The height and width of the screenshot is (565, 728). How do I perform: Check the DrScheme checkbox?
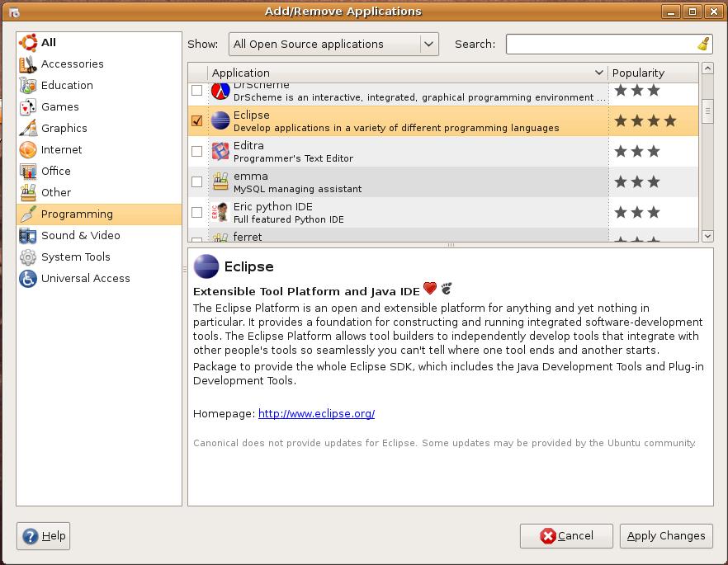coord(196,91)
